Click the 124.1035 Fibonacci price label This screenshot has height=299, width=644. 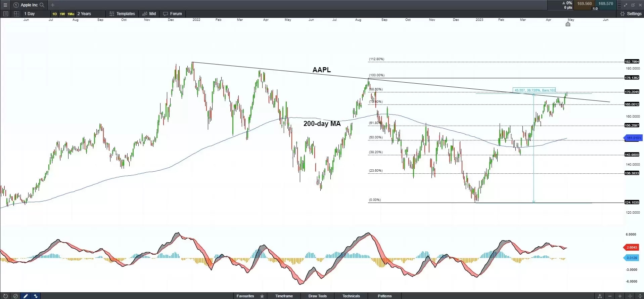pos(632,202)
